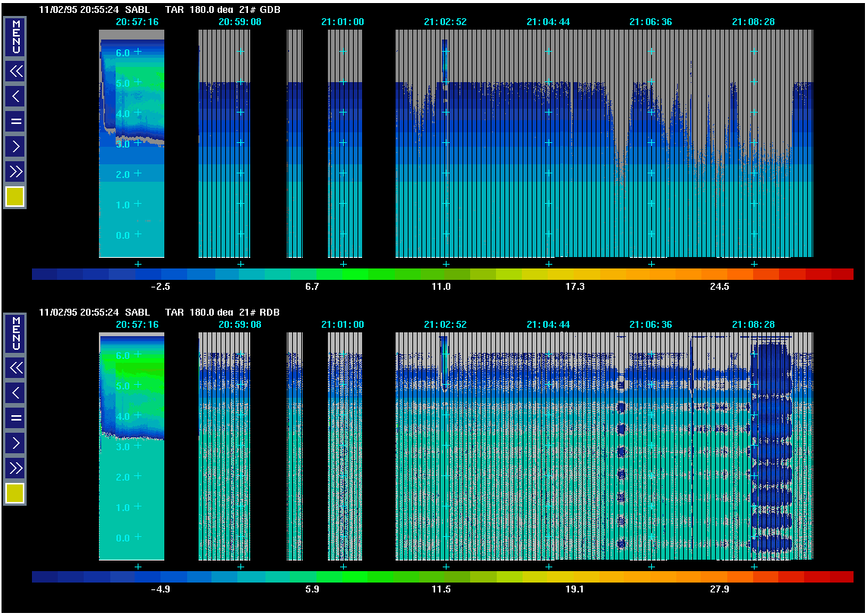Toggle the yellow square in the bottom RDB panel
868x616 pixels.
pyautogui.click(x=15, y=494)
